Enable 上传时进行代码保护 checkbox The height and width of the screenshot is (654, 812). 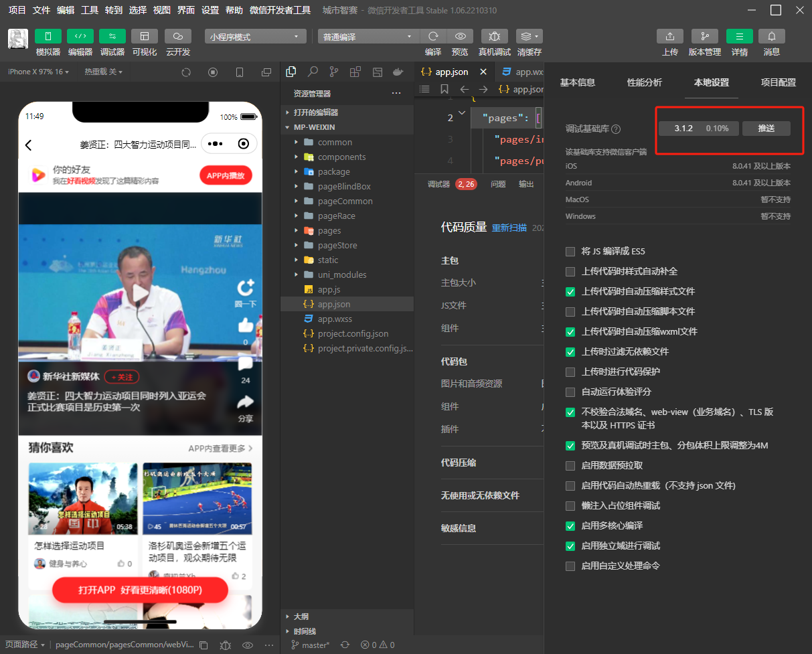tap(570, 372)
